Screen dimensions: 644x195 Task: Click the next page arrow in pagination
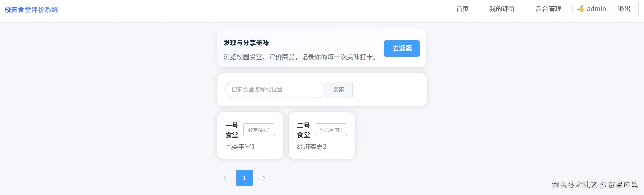click(264, 178)
